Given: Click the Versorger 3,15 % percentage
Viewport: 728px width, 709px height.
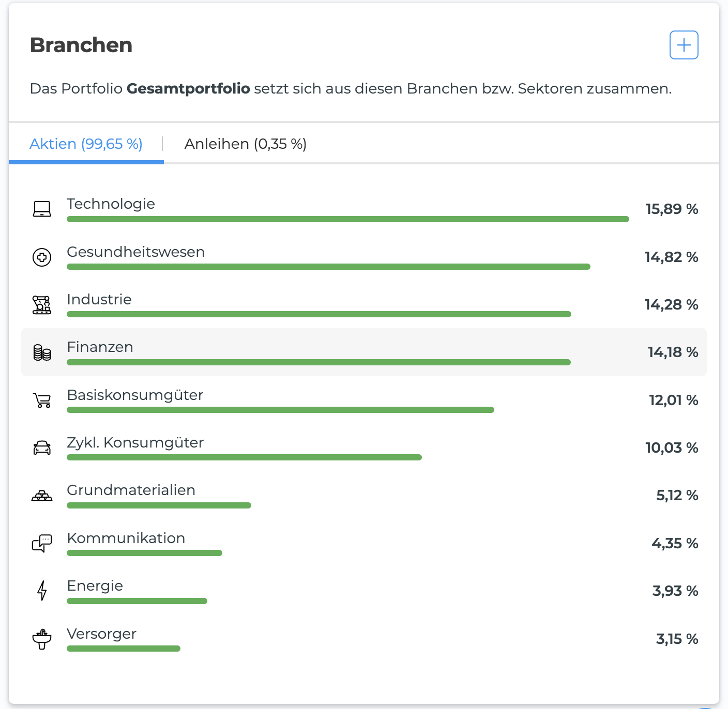Looking at the screenshot, I should (x=677, y=639).
